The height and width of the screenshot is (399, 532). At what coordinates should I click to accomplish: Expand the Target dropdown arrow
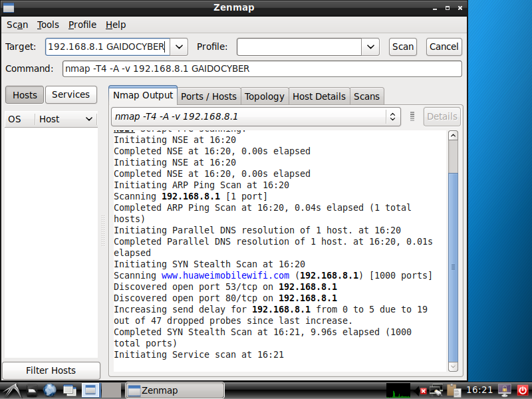[x=180, y=47]
